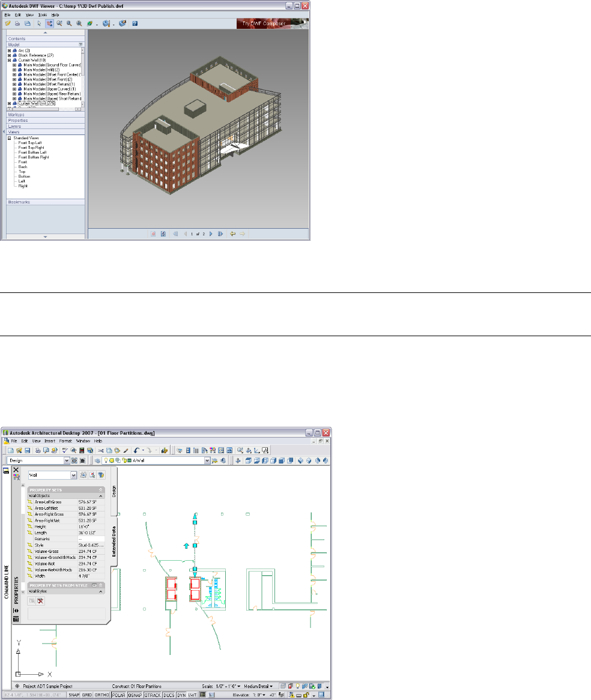Click the Print icon in DWF Viewer toolbar
Screen dimensions: 591x700
tap(17, 23)
